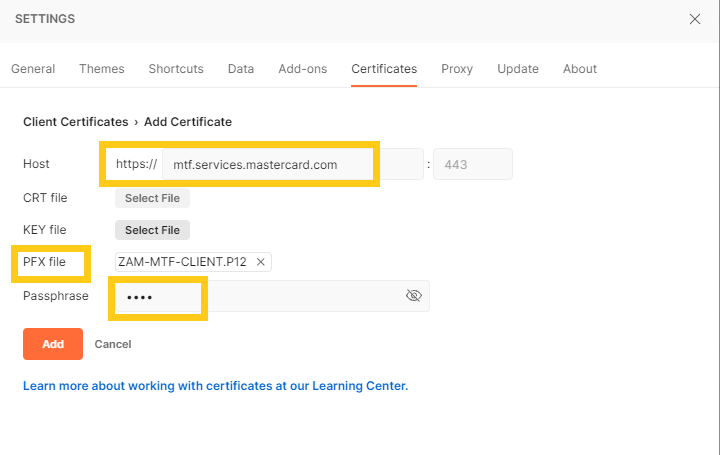Show the About tab
The height and width of the screenshot is (455, 720).
click(x=580, y=69)
